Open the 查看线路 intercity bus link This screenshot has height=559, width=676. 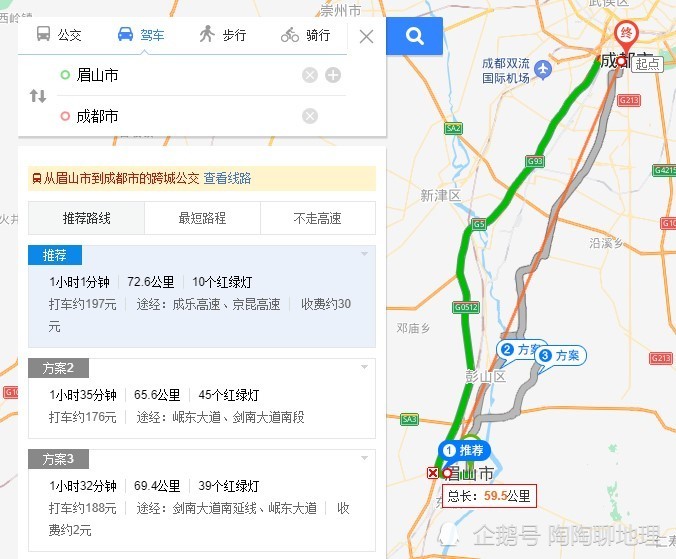point(227,178)
